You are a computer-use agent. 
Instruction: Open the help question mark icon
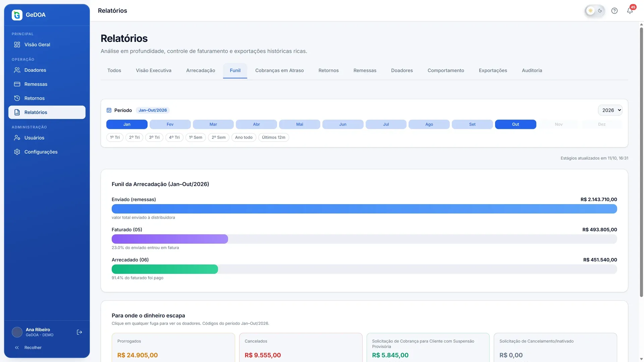pos(614,11)
